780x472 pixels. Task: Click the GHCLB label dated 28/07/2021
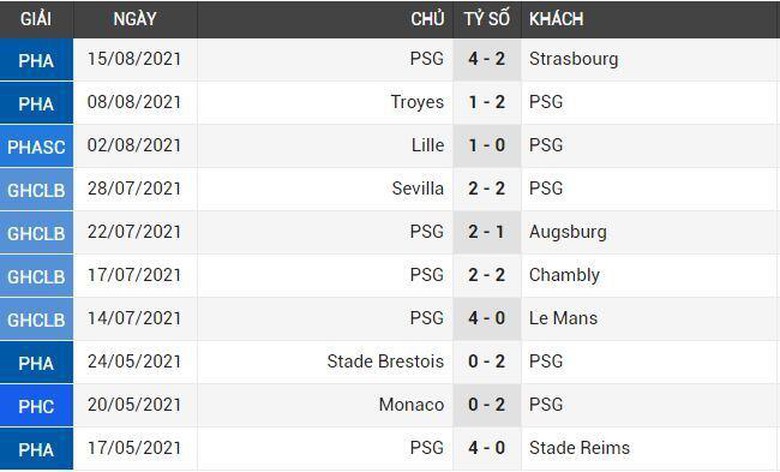click(36, 189)
